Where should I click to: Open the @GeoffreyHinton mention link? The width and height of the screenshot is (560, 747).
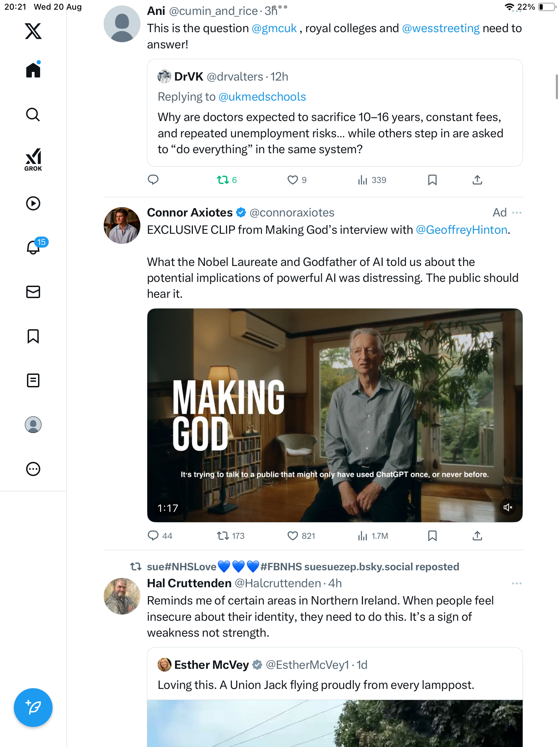click(x=462, y=230)
